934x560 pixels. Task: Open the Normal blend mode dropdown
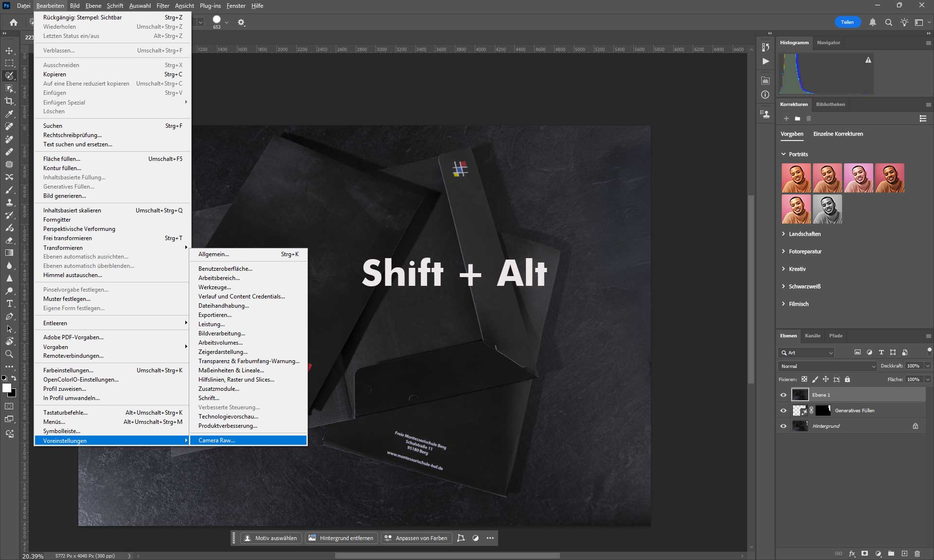(x=827, y=366)
